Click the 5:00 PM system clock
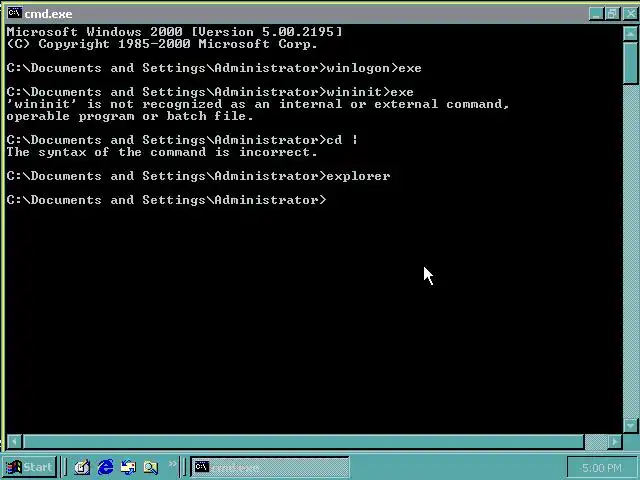Screen dimensions: 640x480 point(602,468)
